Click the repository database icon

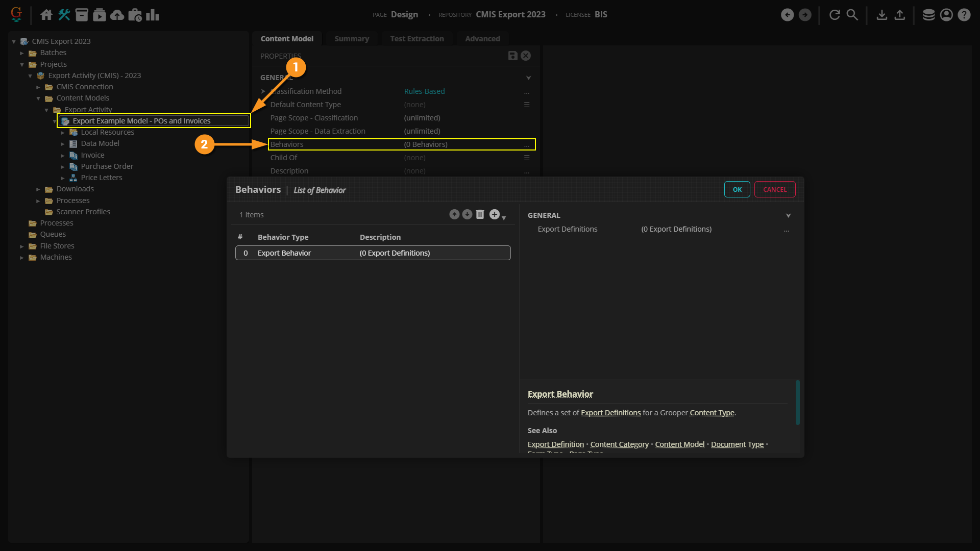click(x=928, y=15)
